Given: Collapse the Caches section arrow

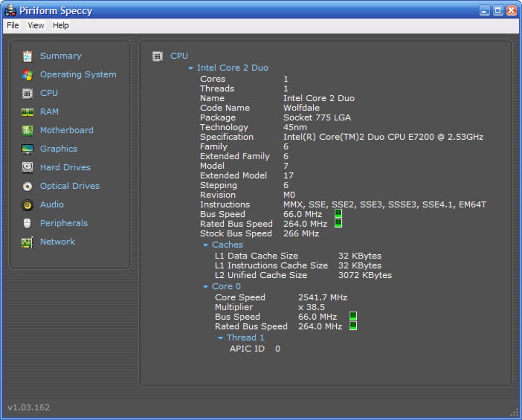Looking at the screenshot, I should pyautogui.click(x=205, y=245).
